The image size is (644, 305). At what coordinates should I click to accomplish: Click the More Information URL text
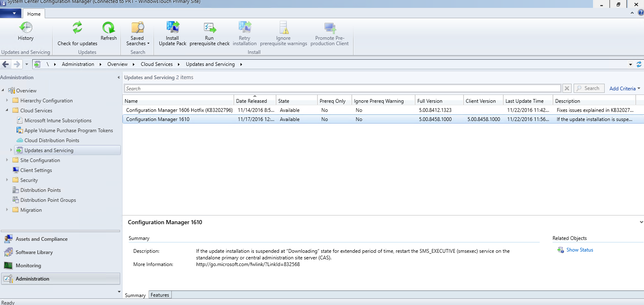[248, 264]
